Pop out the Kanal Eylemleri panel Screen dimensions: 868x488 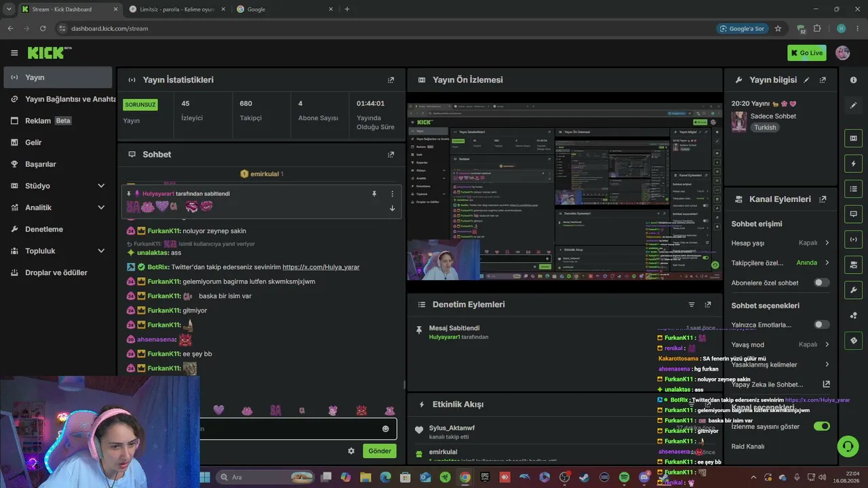[823, 199]
